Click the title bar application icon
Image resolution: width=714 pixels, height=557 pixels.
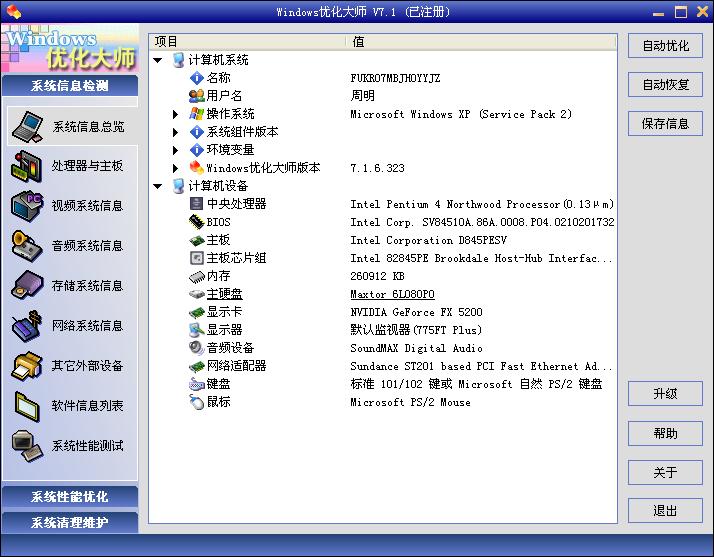[13, 11]
